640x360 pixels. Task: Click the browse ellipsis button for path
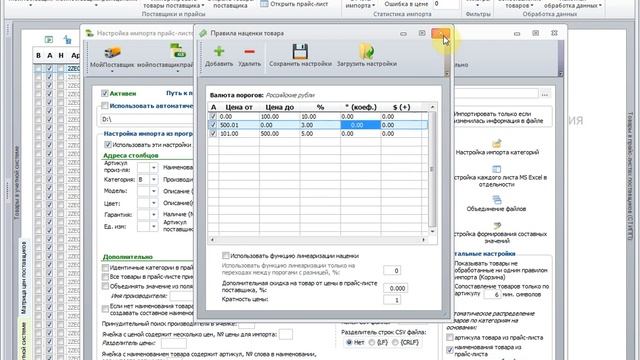coord(545,95)
